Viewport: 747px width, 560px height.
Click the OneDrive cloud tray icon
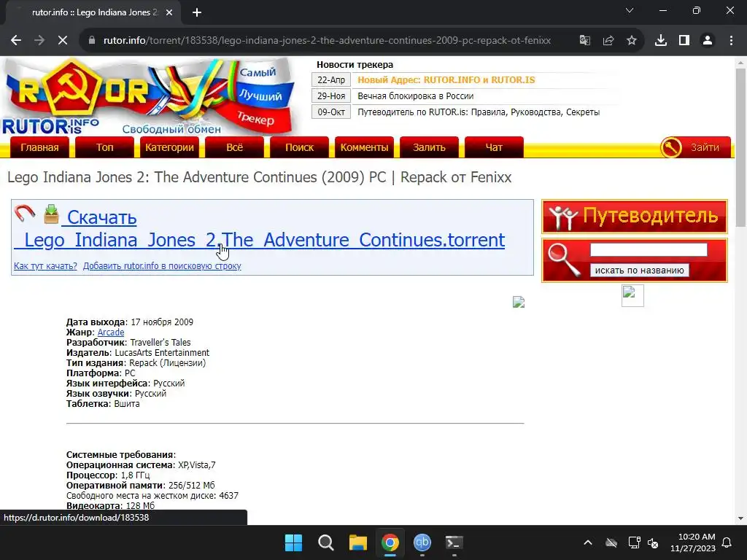pos(611,542)
